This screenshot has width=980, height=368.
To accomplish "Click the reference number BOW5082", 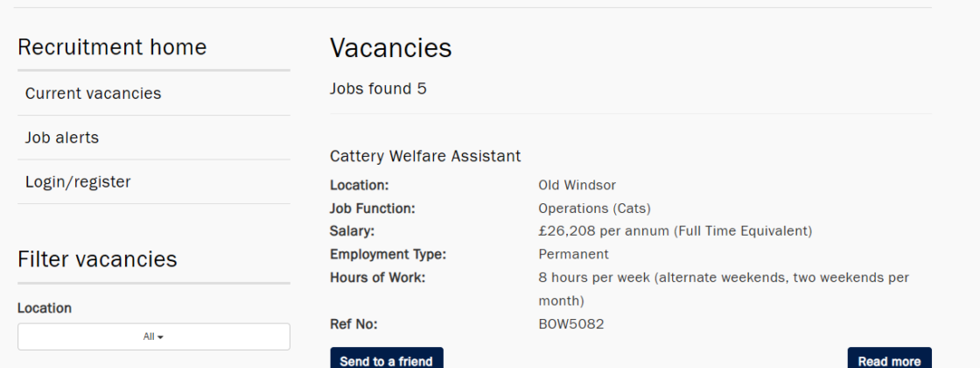I will tap(570, 324).
